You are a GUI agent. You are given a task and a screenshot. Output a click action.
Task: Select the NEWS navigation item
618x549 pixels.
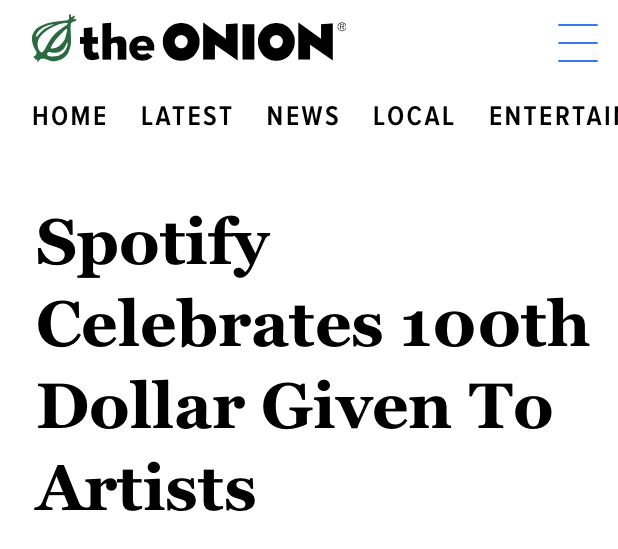pos(303,117)
